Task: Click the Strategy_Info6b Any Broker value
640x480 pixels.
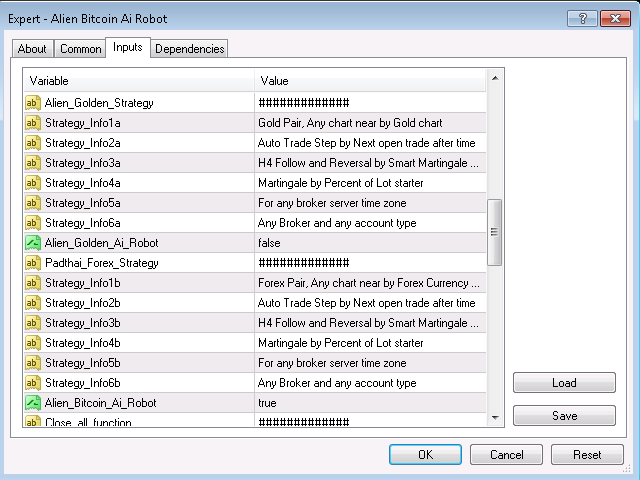Action: (x=337, y=383)
